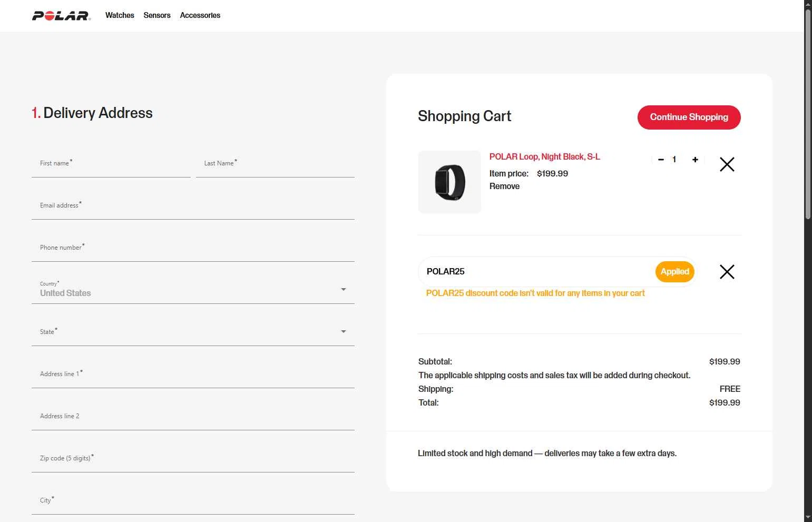Click the scrollbar down arrow

(x=808, y=518)
